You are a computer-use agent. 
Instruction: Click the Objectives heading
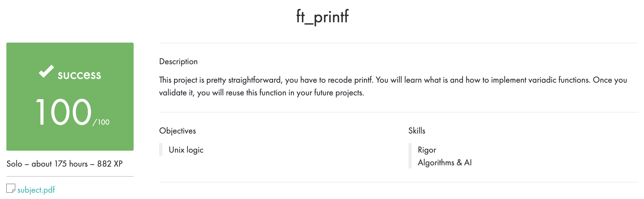[177, 131]
